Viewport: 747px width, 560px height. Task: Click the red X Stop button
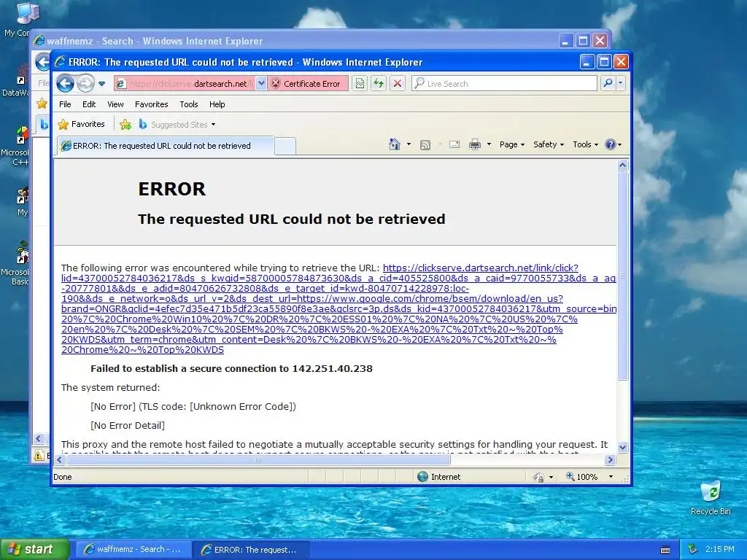tap(397, 83)
